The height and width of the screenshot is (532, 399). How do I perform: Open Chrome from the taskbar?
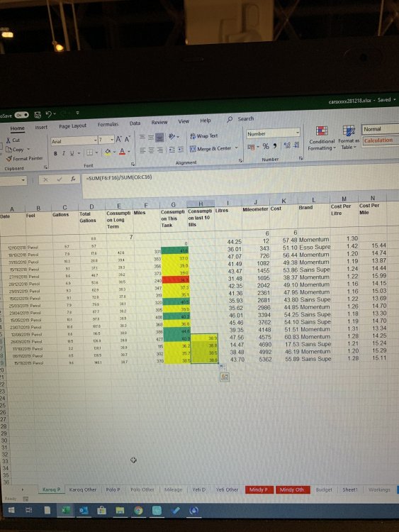[x=138, y=510]
